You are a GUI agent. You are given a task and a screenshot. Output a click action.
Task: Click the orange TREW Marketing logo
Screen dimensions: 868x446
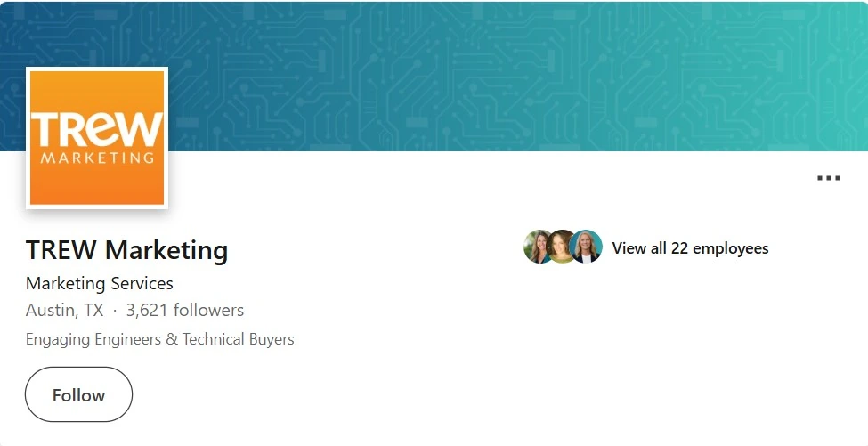coord(97,138)
